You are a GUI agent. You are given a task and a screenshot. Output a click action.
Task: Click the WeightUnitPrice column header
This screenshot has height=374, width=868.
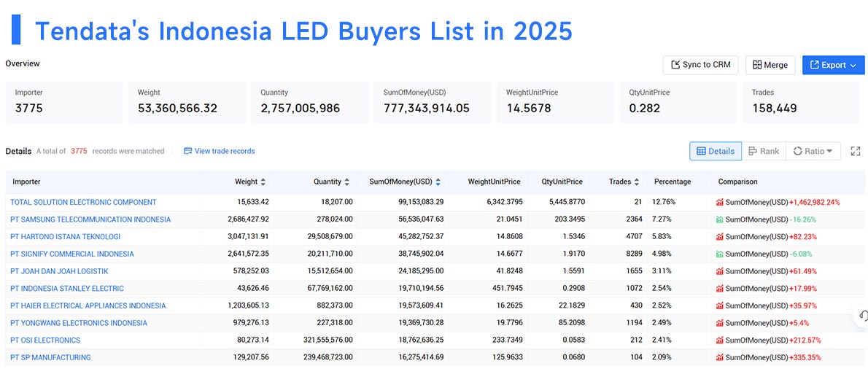point(494,182)
